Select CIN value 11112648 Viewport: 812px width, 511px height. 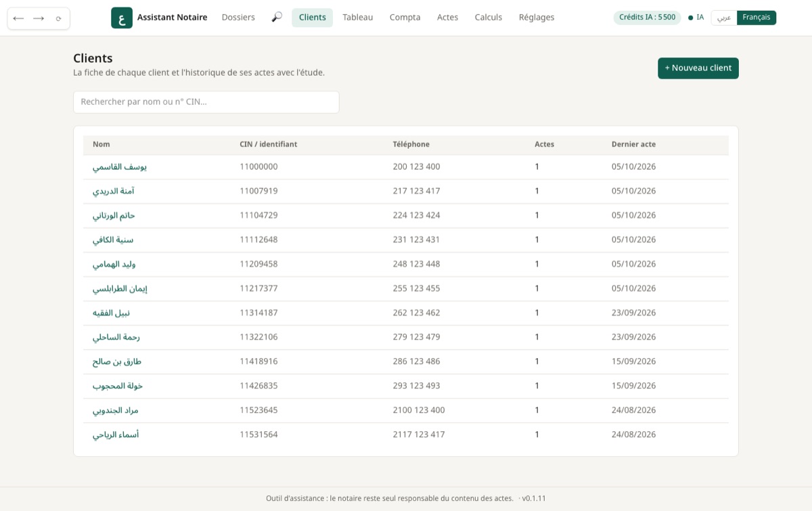click(x=258, y=240)
